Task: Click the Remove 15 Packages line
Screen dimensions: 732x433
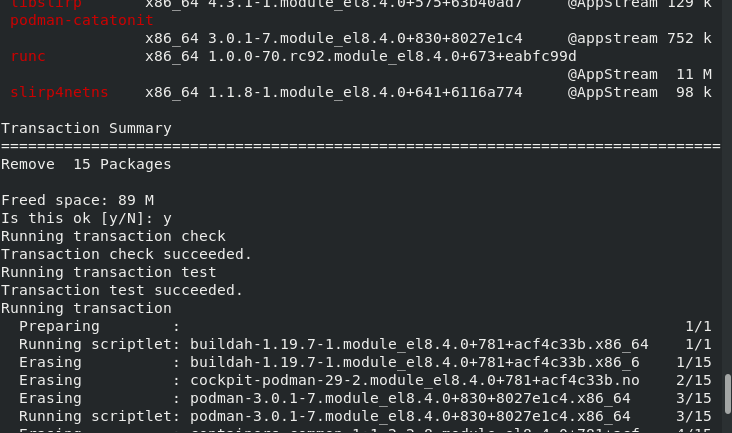Action: point(86,164)
